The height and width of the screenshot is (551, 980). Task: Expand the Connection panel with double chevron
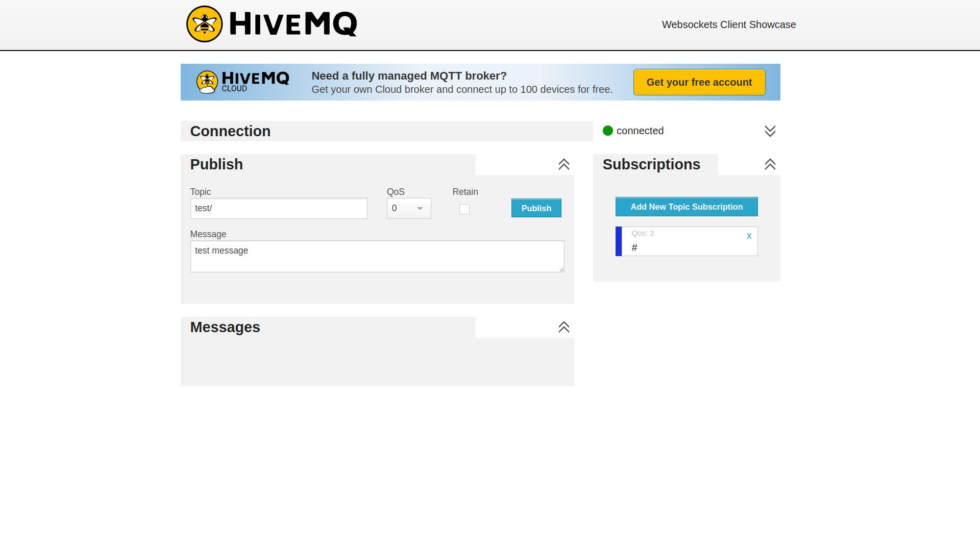[770, 131]
